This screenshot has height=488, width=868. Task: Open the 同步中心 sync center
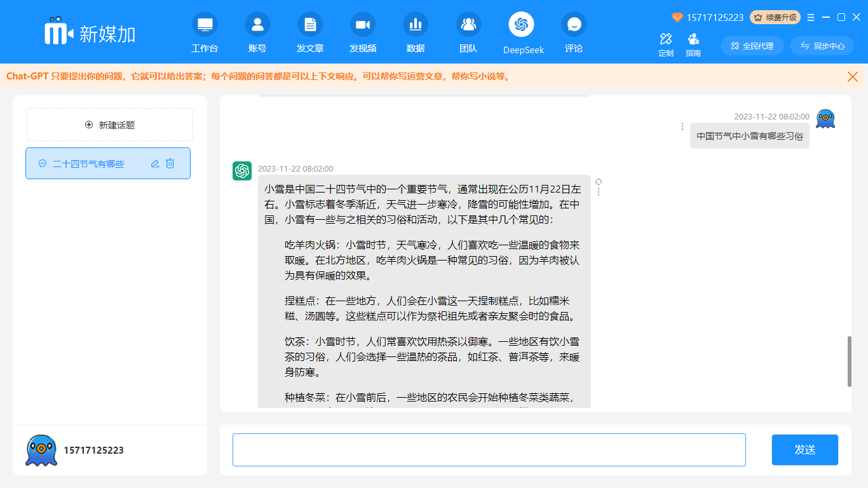822,46
